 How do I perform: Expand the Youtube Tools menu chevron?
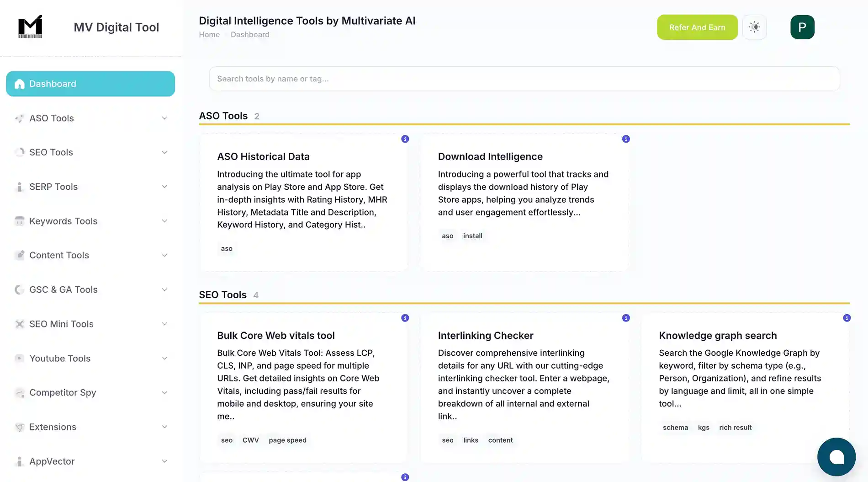coord(164,359)
